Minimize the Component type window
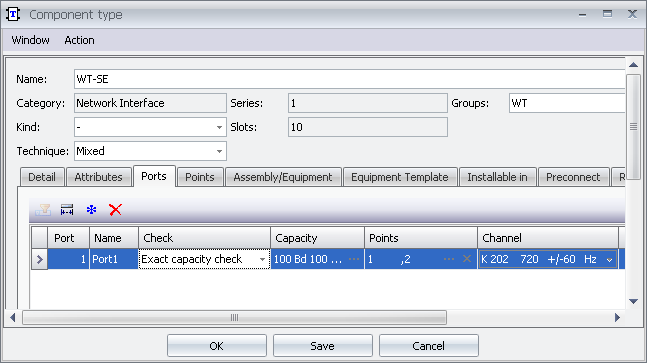The width and height of the screenshot is (647, 363). (582, 14)
